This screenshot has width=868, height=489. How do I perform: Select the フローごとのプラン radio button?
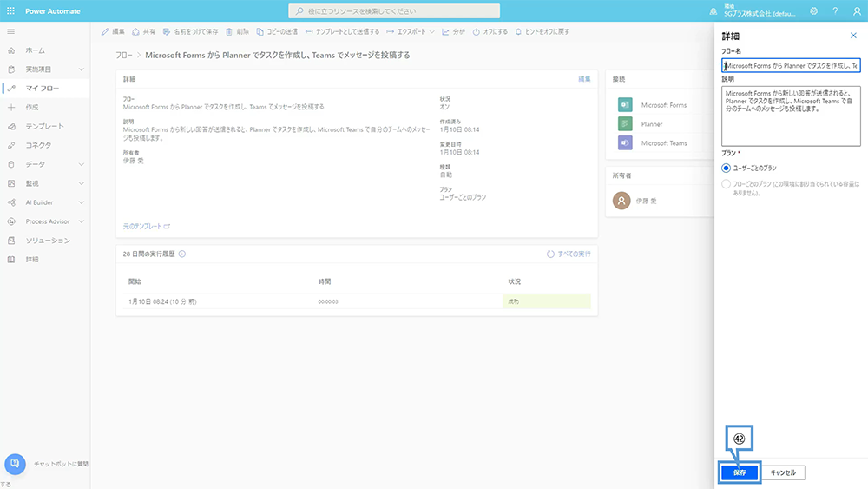coord(726,184)
